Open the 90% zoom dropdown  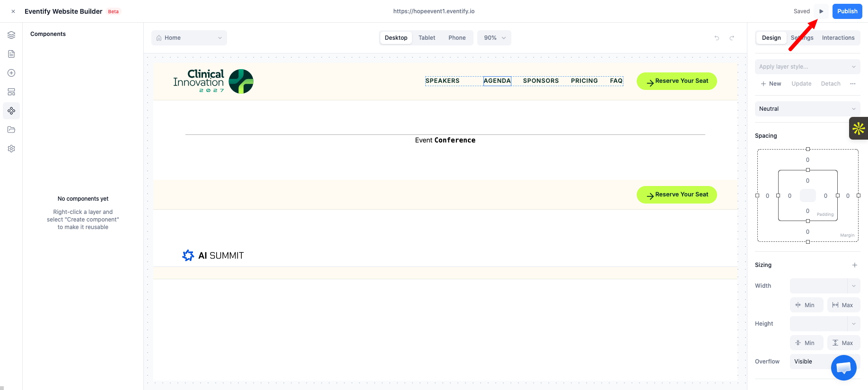pos(494,38)
